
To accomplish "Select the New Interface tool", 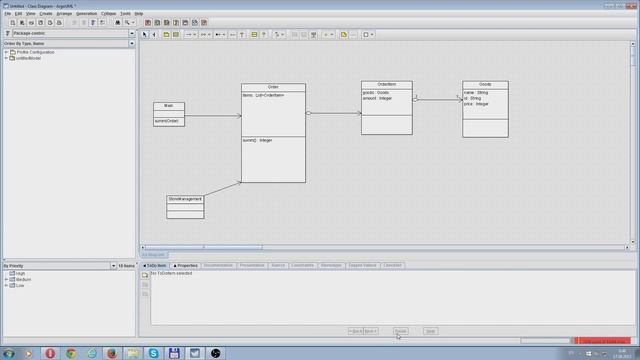I will [x=254, y=35].
